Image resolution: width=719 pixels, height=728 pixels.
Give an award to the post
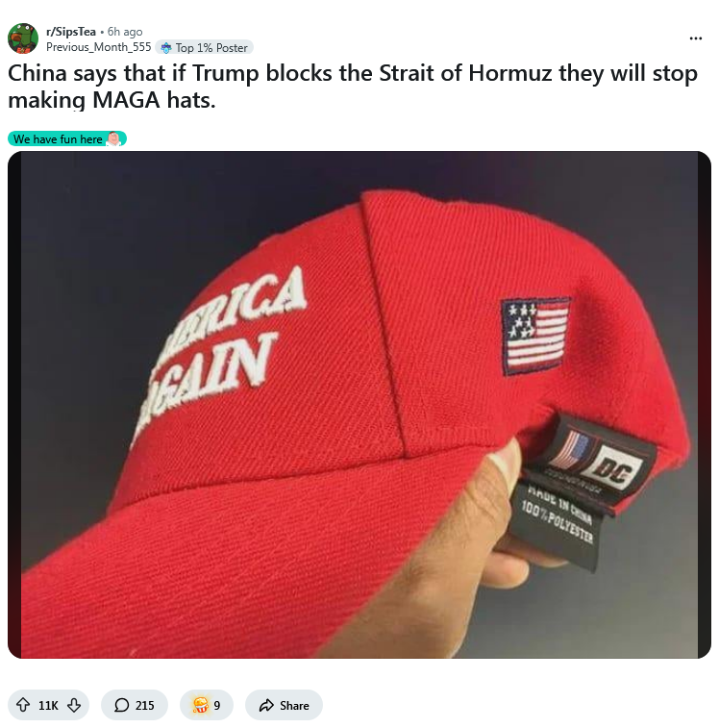(x=207, y=705)
